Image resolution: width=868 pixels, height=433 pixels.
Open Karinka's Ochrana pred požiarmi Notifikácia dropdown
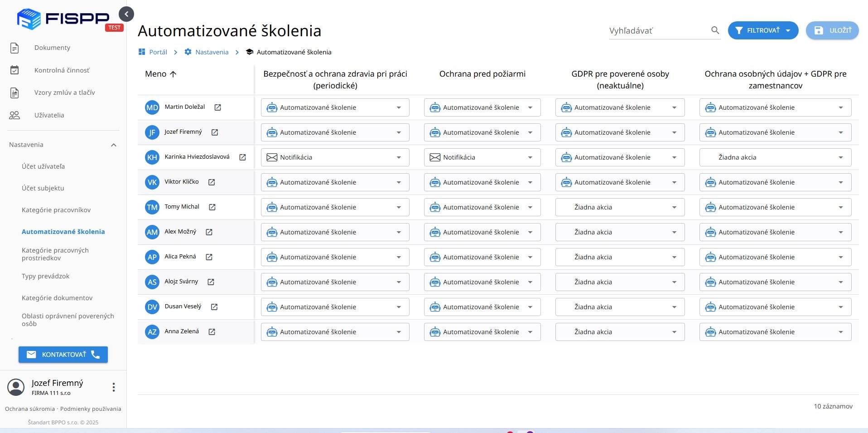pyautogui.click(x=482, y=157)
